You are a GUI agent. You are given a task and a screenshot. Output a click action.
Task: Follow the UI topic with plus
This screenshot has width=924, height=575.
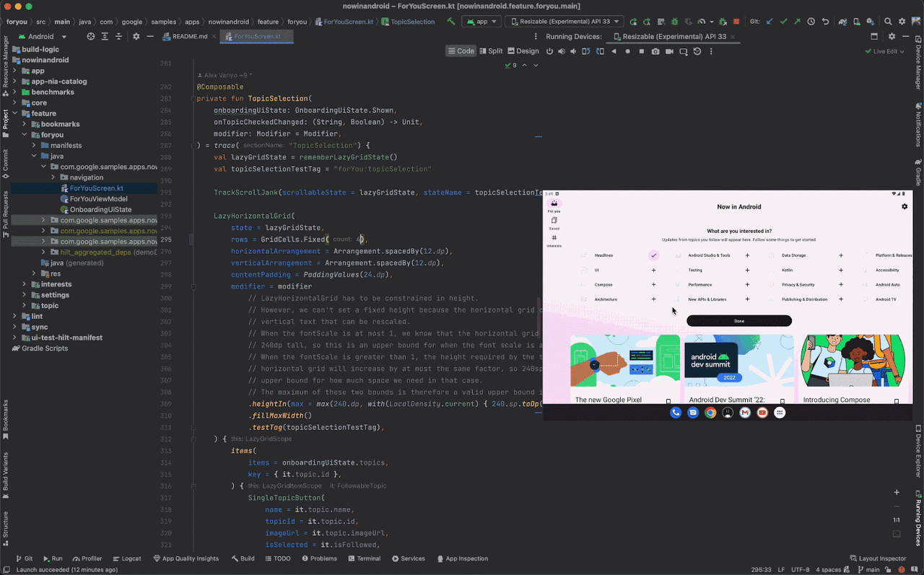653,270
